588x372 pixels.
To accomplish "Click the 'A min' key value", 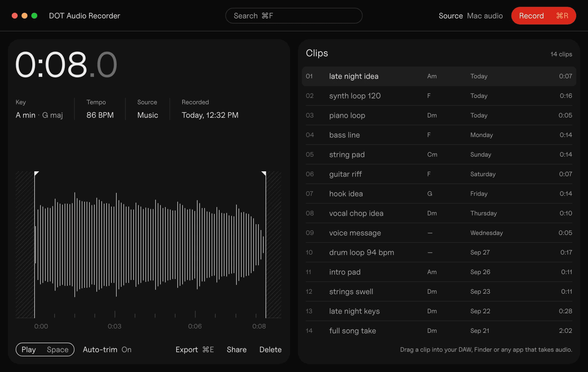I will pos(25,115).
